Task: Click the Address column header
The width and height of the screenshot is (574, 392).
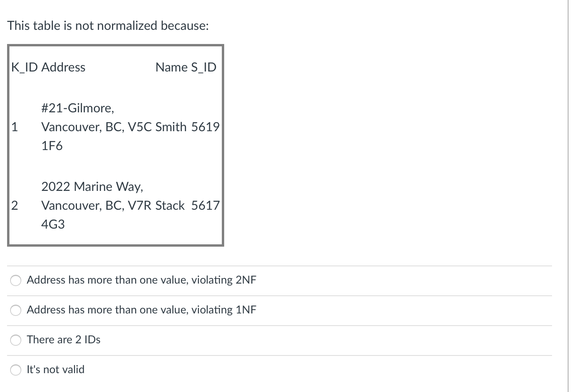Action: pyautogui.click(x=64, y=67)
